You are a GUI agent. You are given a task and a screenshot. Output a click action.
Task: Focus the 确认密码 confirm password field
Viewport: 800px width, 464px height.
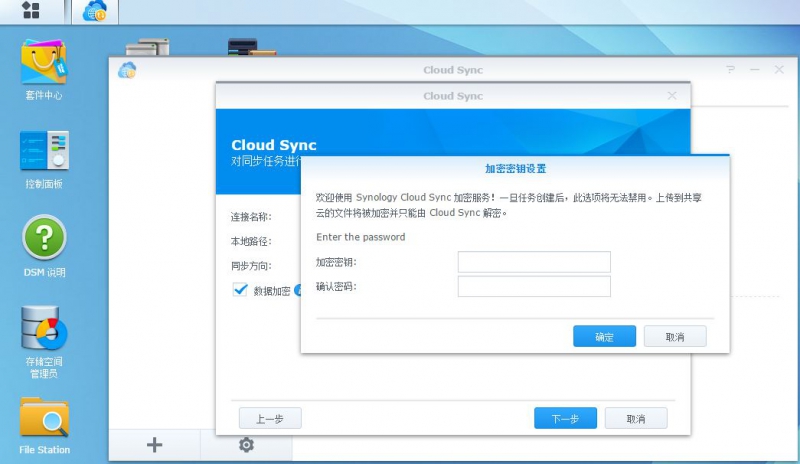tap(534, 287)
